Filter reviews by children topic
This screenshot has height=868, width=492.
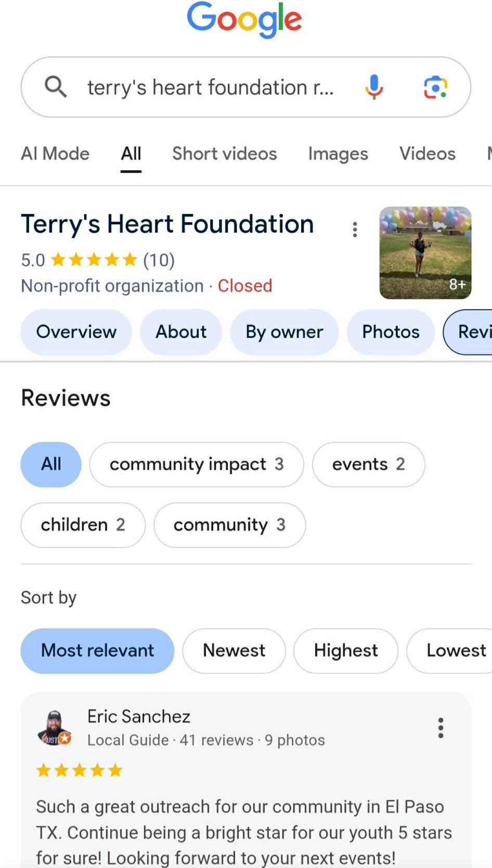(83, 525)
